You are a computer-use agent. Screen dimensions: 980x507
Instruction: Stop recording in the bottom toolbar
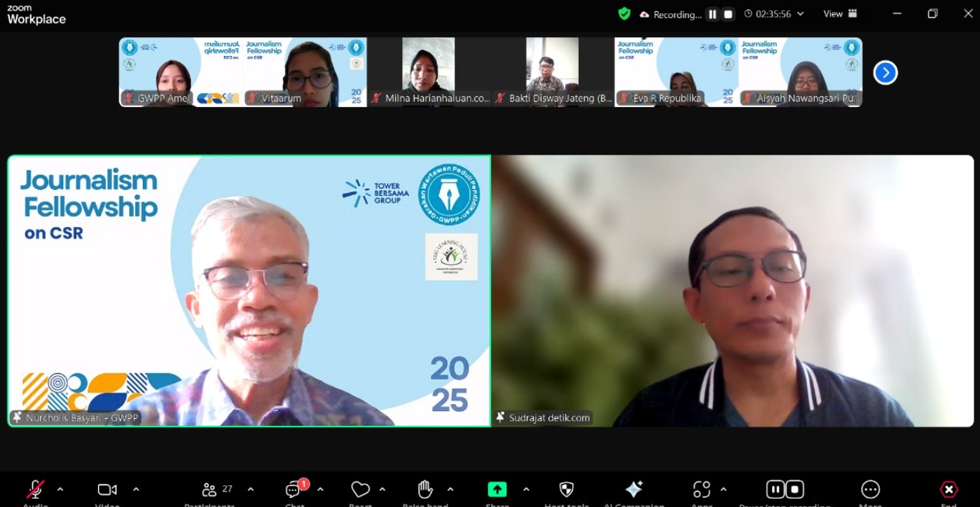point(794,489)
